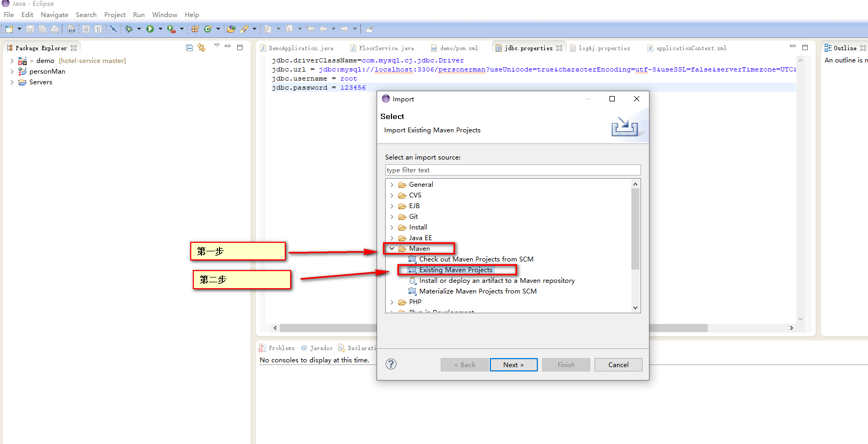Expand the Servers folder node

tap(12, 82)
